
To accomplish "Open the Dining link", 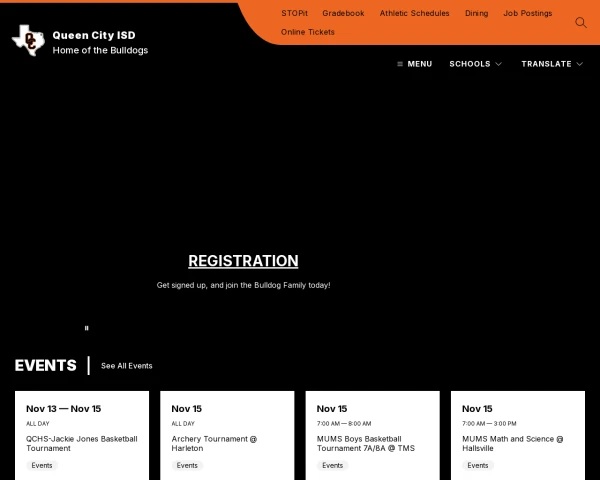I will [x=476, y=13].
